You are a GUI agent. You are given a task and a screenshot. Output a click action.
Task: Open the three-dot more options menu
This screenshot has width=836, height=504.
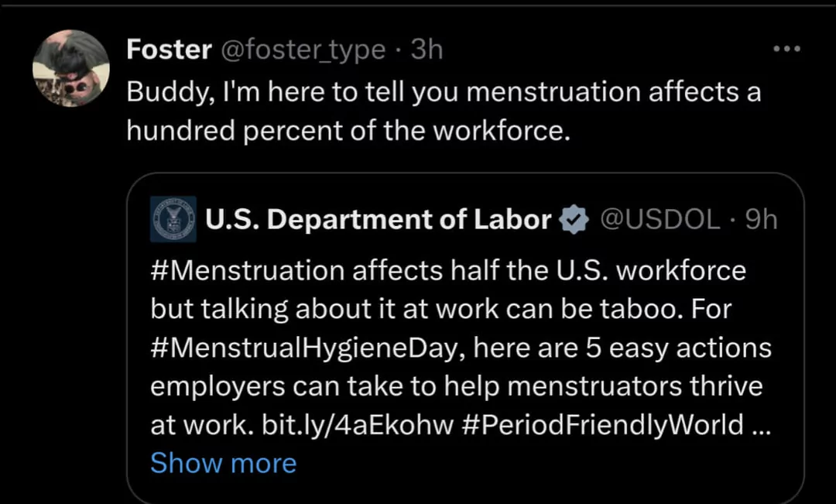point(786,50)
